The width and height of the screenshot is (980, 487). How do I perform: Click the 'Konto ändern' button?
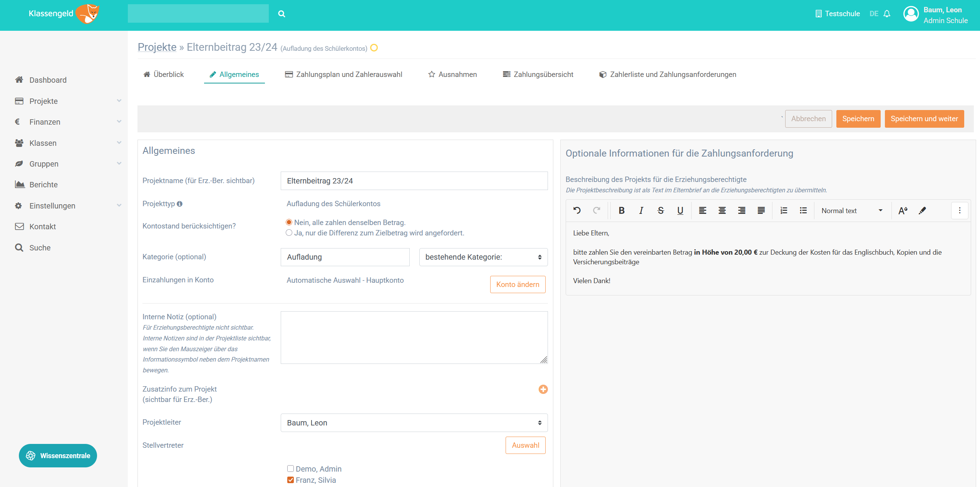tap(518, 284)
